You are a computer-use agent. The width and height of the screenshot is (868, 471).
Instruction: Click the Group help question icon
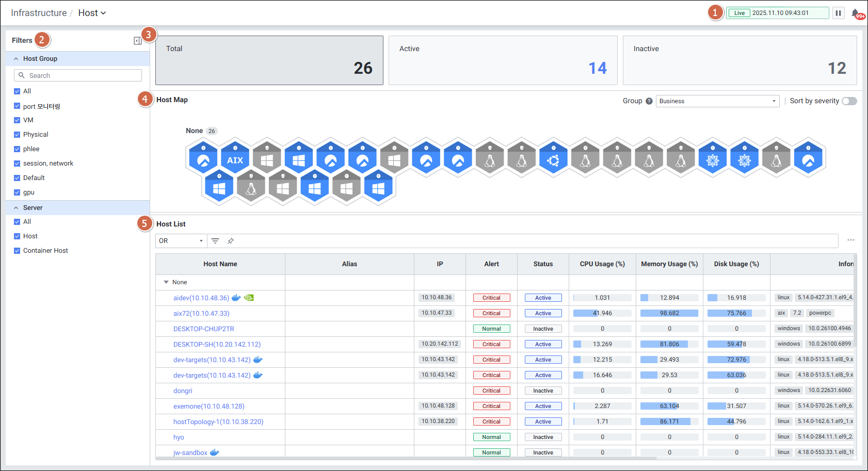649,101
